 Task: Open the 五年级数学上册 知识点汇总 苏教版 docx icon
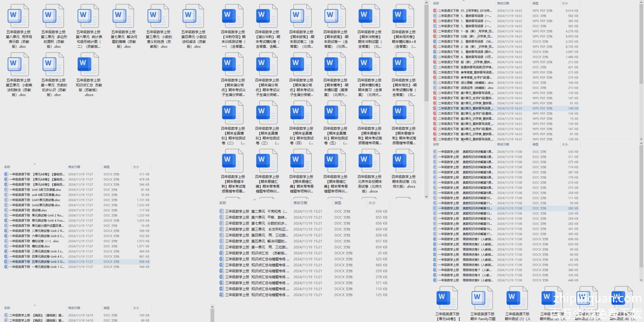(x=88, y=64)
